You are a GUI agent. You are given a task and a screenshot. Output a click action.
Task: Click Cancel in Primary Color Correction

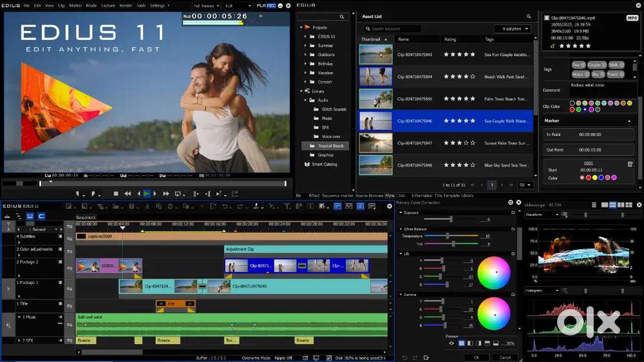[x=505, y=357]
